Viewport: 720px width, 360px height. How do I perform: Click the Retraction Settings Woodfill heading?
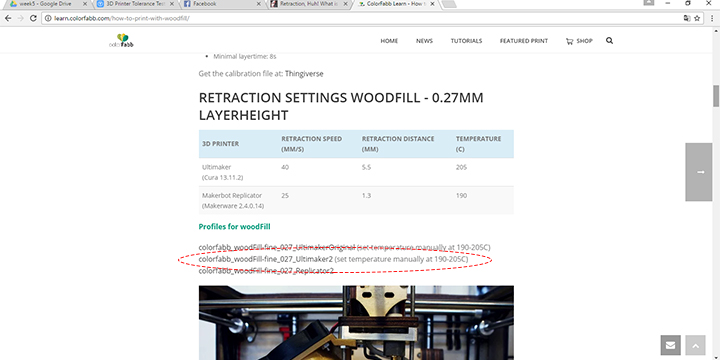click(x=341, y=107)
